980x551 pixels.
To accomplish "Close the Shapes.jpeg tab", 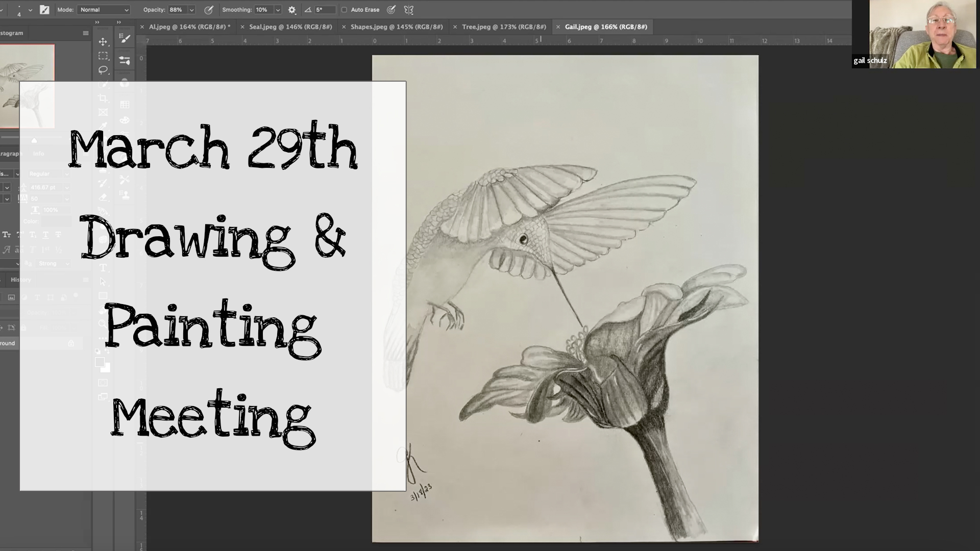I will click(344, 27).
